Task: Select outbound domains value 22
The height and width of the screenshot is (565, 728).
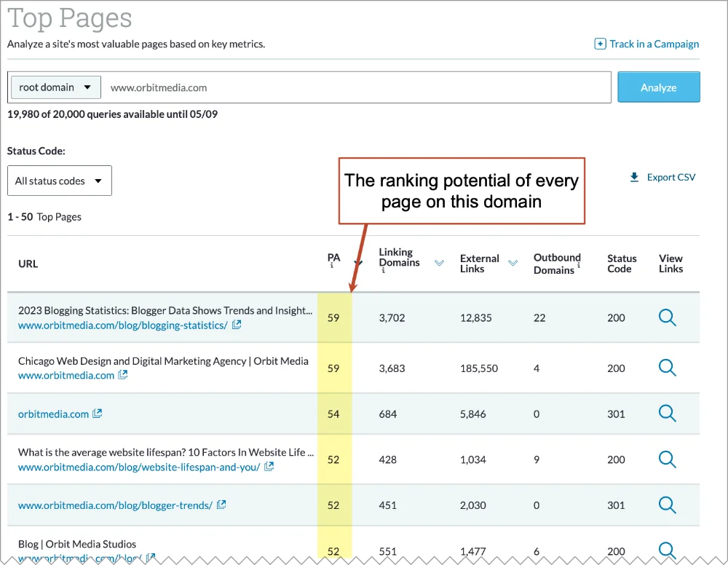Action: click(539, 318)
